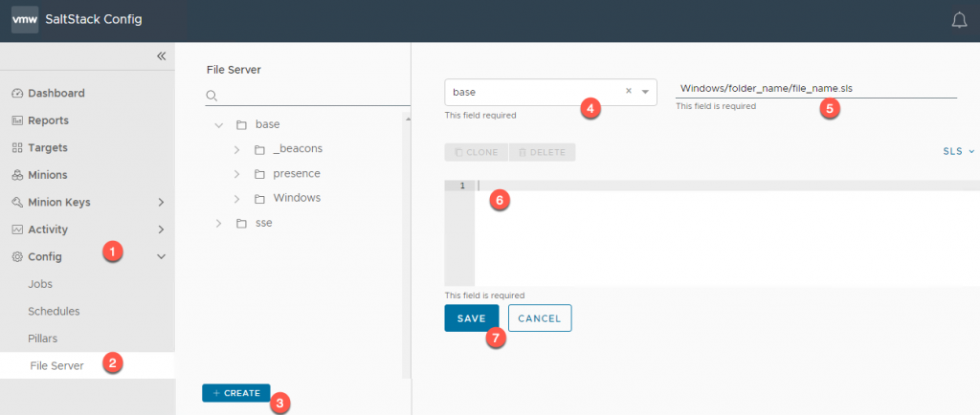This screenshot has width=980, height=415.
Task: Click the Clone button
Action: point(477,152)
